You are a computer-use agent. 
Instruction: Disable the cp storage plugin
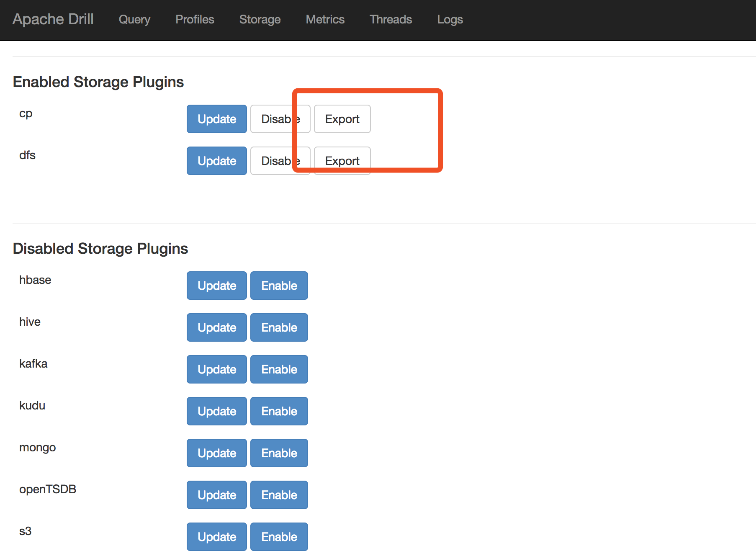[280, 119]
